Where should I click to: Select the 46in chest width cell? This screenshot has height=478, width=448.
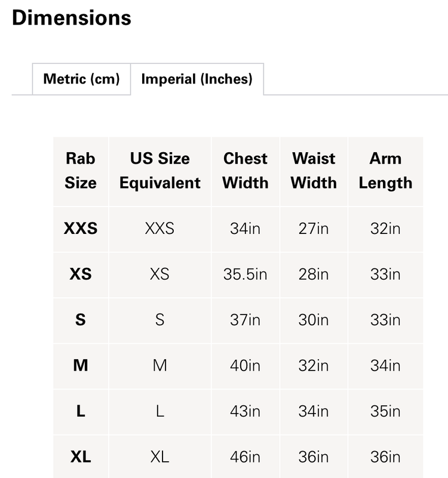click(245, 457)
